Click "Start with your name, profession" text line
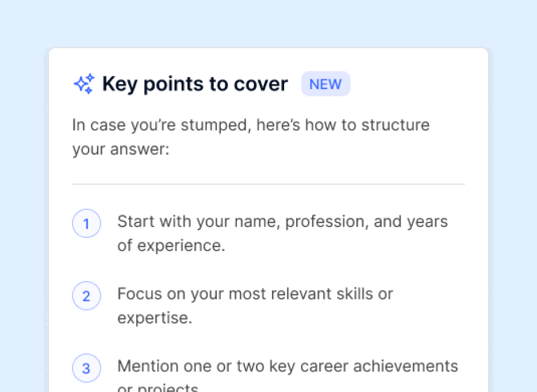 click(x=282, y=222)
